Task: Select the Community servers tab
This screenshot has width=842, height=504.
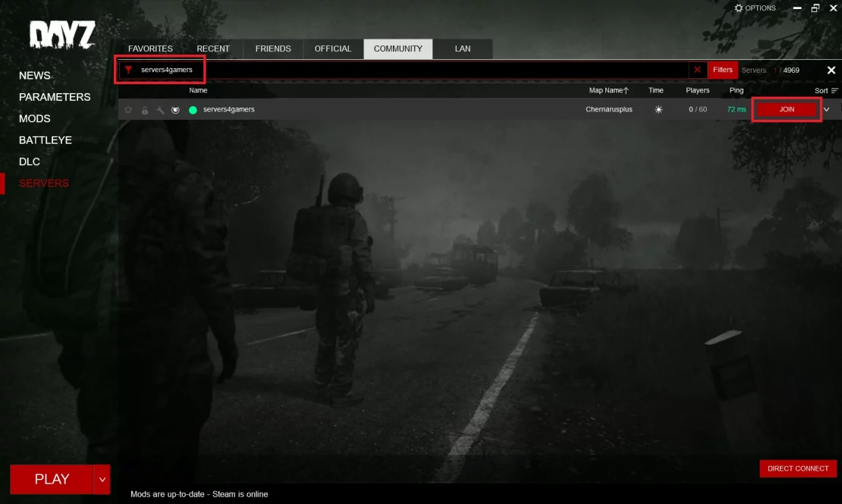Action: tap(398, 49)
